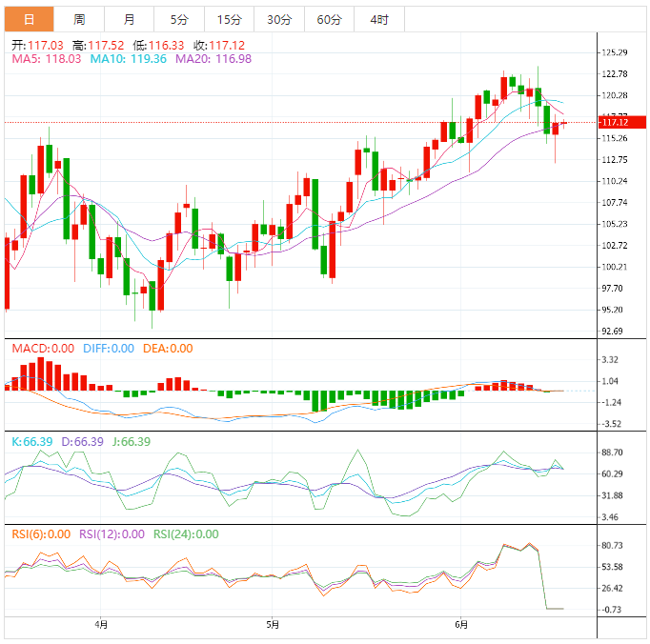Open the 30分 timeframe tab
The image size is (650, 644).
[x=279, y=19]
